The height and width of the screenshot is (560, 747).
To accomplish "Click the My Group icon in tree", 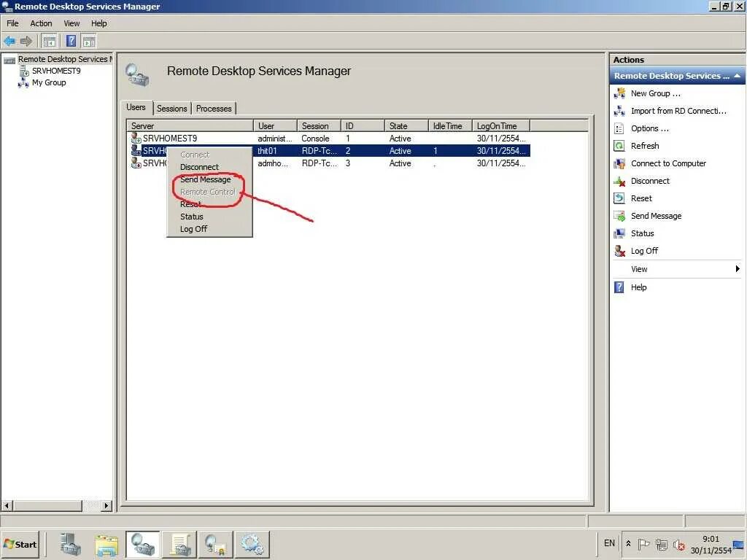I will 23,83.
